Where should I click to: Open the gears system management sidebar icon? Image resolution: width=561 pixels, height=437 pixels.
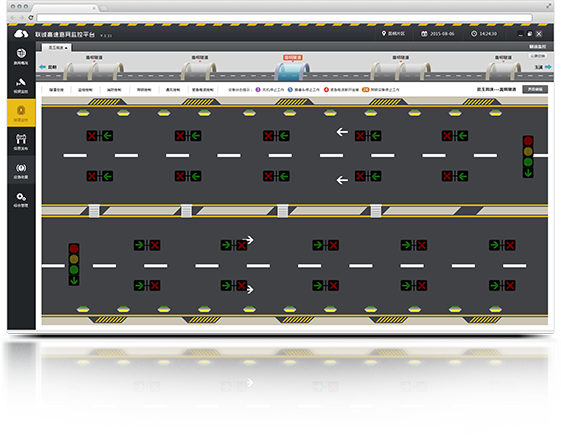21,199
